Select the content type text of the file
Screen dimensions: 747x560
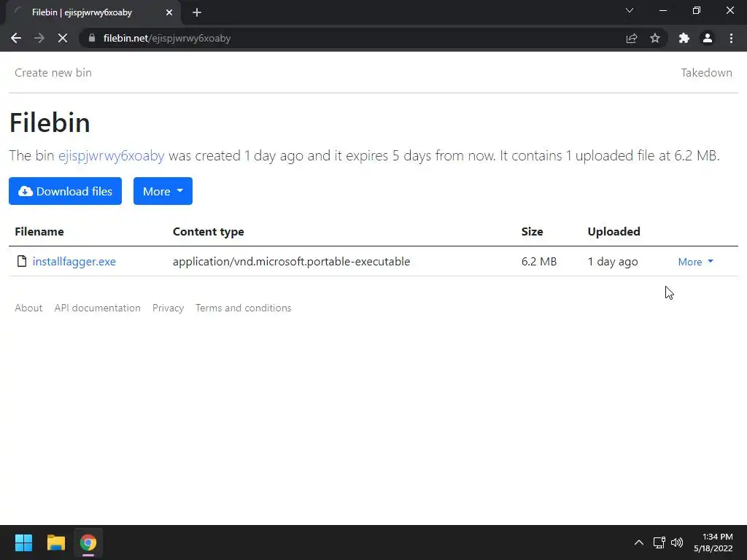[291, 262]
